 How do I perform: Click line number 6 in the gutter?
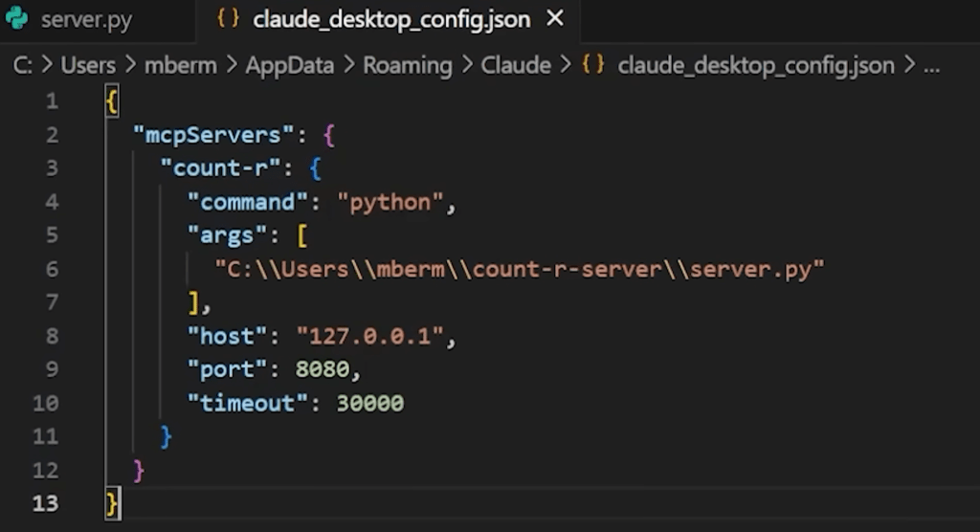(52, 269)
